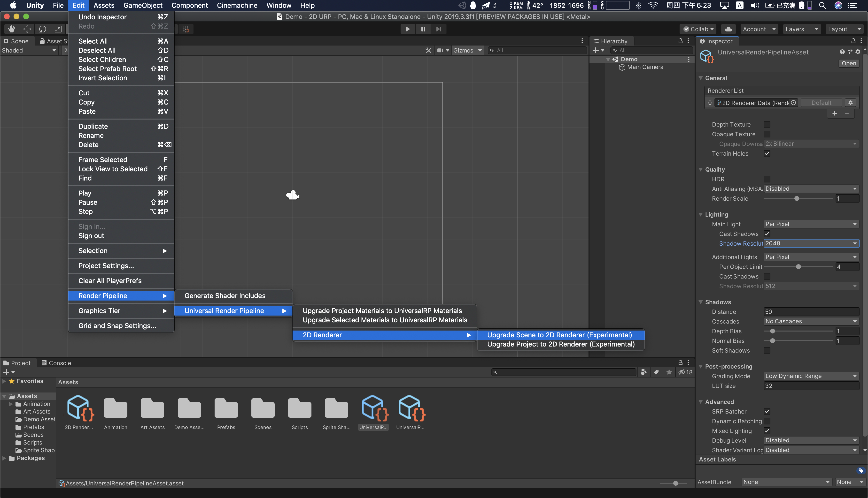Click the Inspector gear settings icon
This screenshot has height=498, width=868.
(857, 52)
